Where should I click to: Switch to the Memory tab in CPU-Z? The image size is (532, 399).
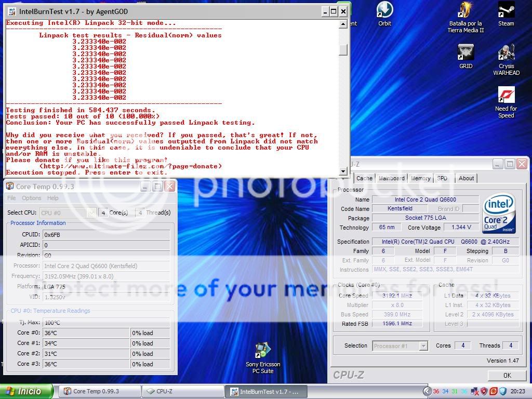click(x=421, y=178)
